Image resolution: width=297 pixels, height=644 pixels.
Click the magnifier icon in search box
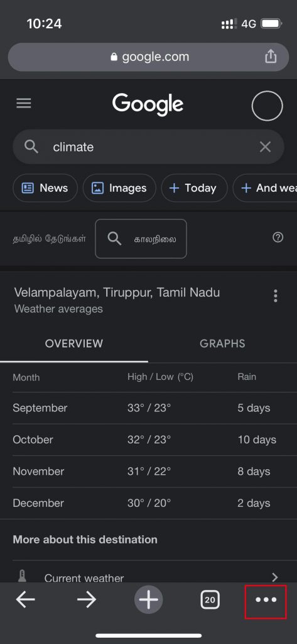point(31,147)
